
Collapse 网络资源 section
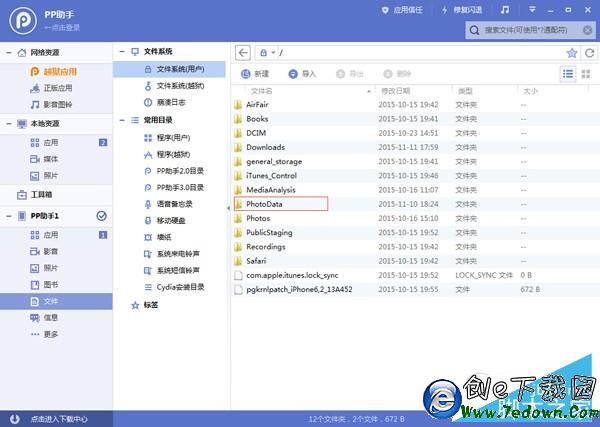[x=8, y=52]
